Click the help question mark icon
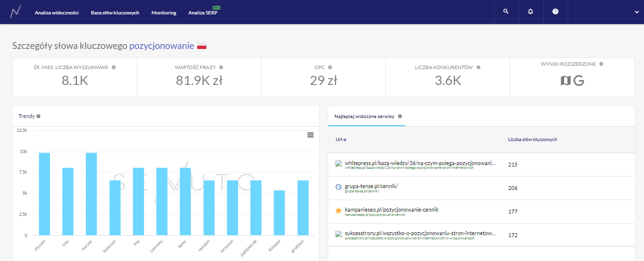Viewport: 644px width, 261px height. pyautogui.click(x=555, y=12)
